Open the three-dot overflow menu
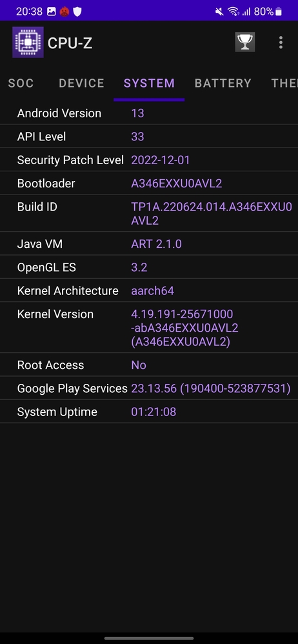This screenshot has height=644, width=298. click(281, 43)
